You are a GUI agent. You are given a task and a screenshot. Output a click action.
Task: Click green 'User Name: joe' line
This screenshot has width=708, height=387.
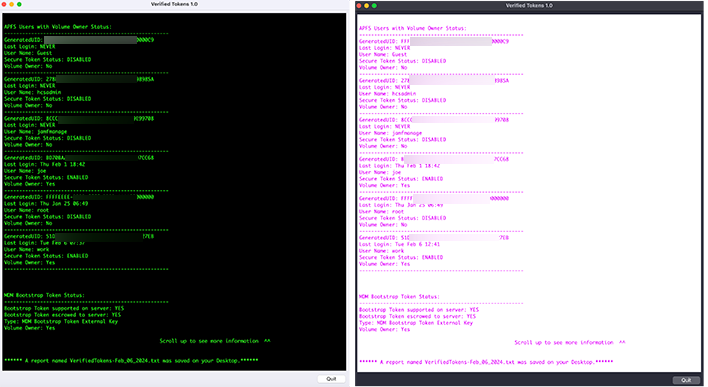(25, 171)
